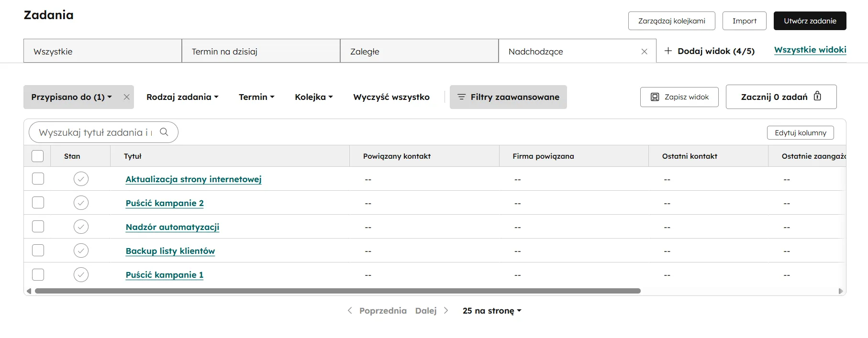Mark 'Backup listy klientów' task as done
The image size is (868, 338).
(81, 251)
